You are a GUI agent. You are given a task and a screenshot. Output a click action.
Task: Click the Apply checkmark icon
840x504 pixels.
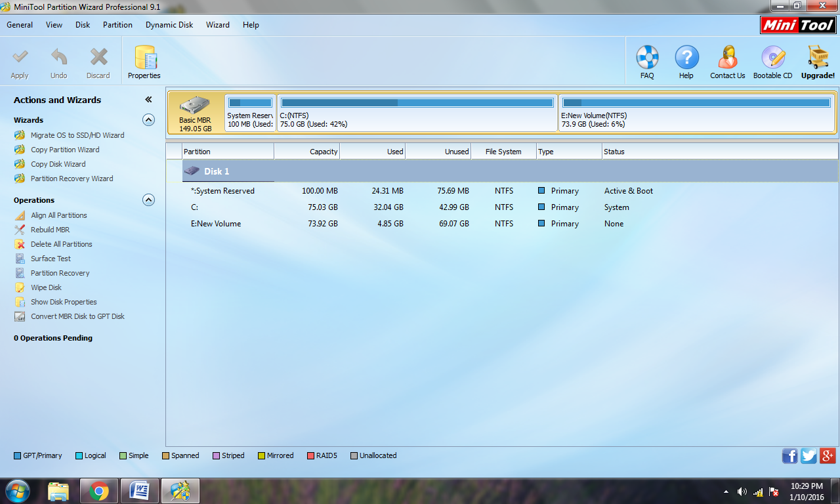[x=20, y=58]
